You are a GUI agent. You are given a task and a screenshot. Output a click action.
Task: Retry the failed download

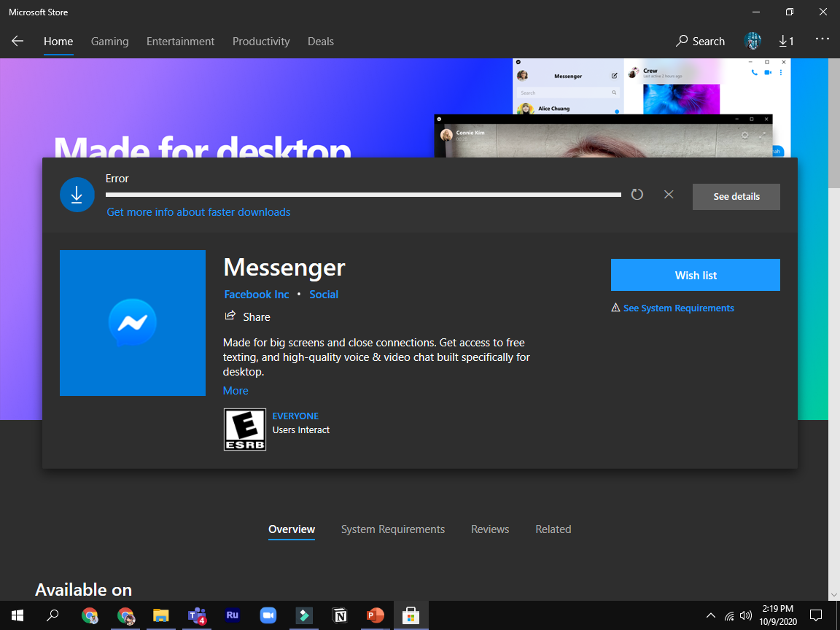(x=637, y=195)
